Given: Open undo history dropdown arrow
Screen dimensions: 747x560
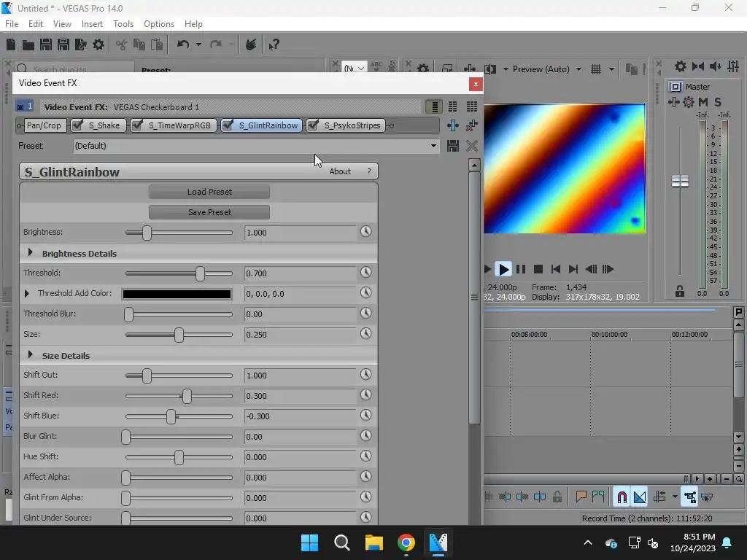Looking at the screenshot, I should pyautogui.click(x=198, y=44).
